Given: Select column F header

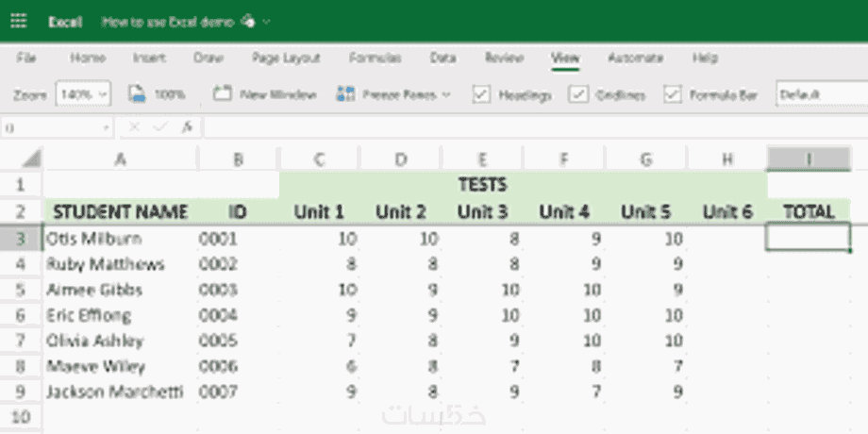Looking at the screenshot, I should pyautogui.click(x=563, y=159).
